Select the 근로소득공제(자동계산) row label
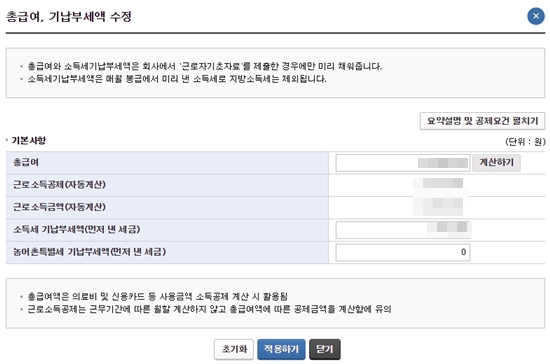The width and height of the screenshot is (550, 364). [x=59, y=184]
